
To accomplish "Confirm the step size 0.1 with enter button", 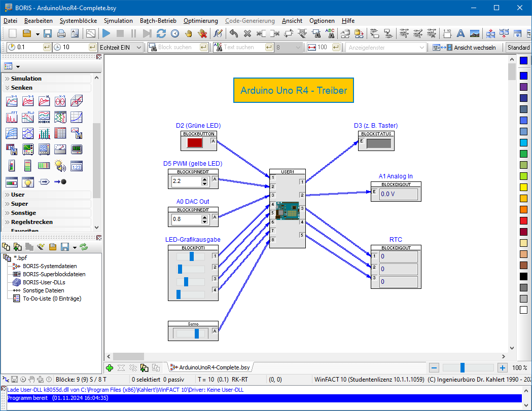I will click(47, 47).
